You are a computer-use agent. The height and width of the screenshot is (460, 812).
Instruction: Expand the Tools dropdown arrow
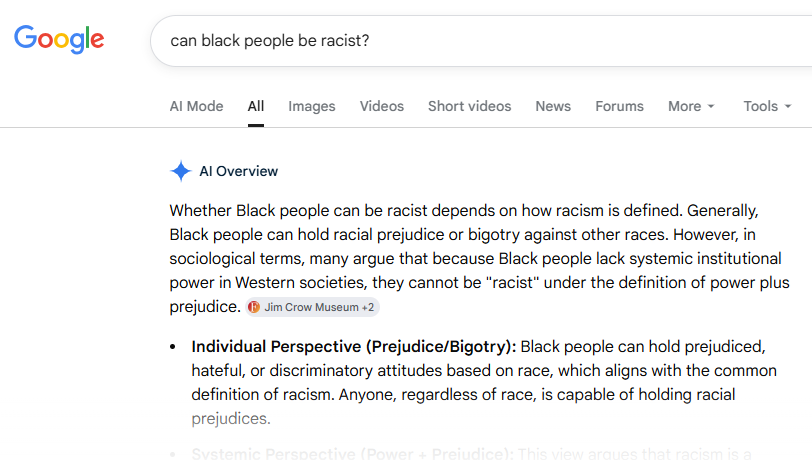788,106
